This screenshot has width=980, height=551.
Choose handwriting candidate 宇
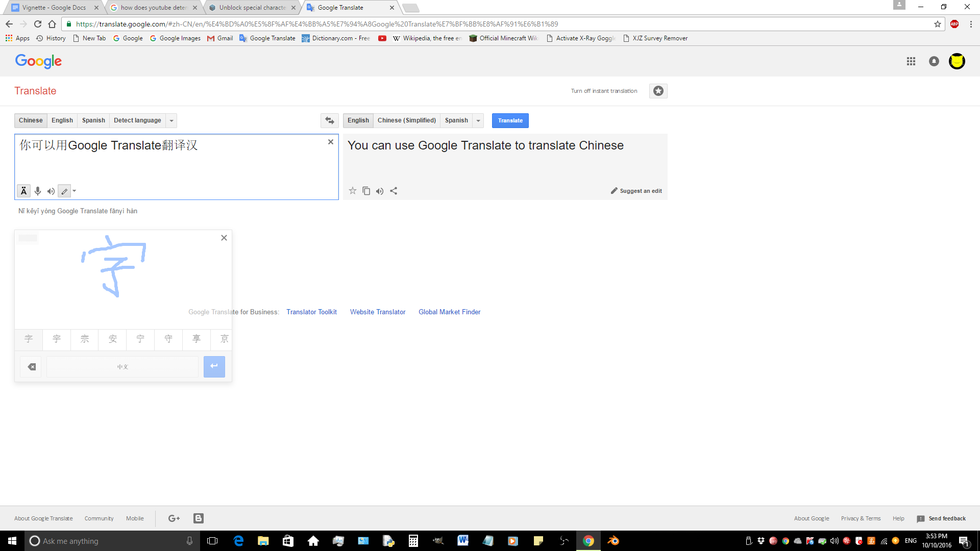57,339
